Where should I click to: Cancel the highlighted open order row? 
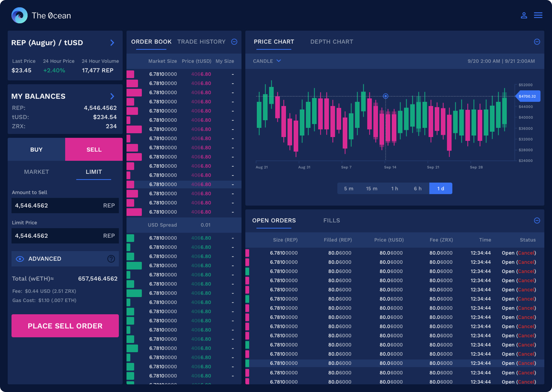[526, 363]
